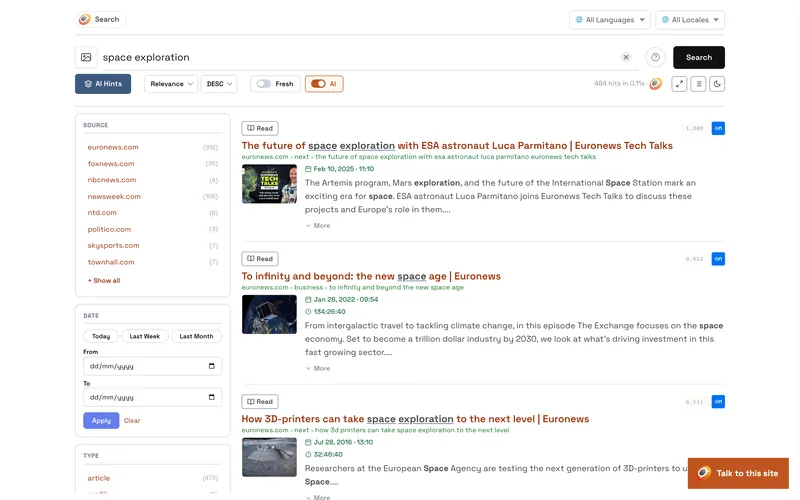Open the All Languages dropdown

(610, 20)
